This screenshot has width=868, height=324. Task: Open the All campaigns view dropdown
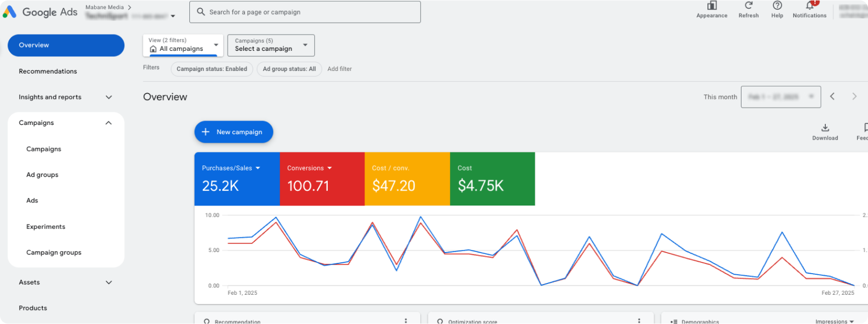[x=183, y=45]
